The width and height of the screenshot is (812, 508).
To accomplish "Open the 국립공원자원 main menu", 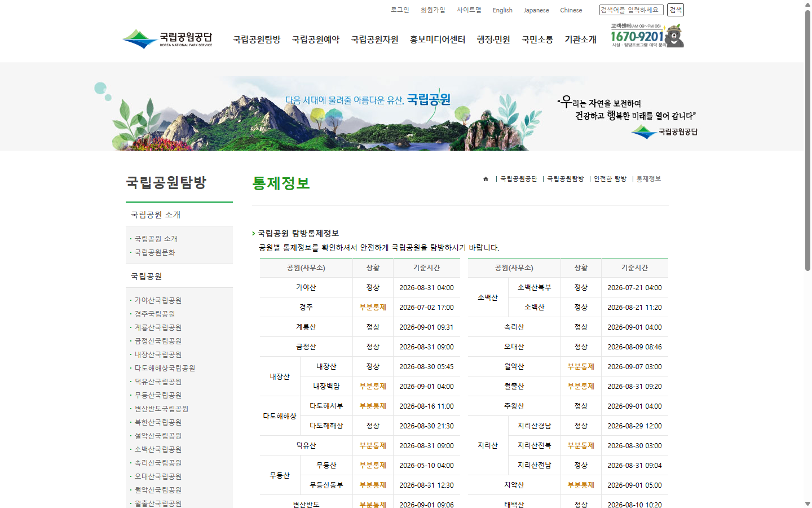I will pos(374,40).
